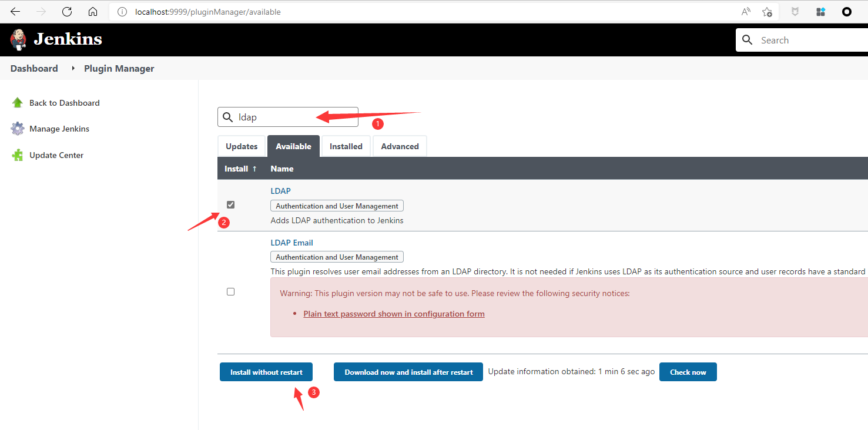Click the "Warning: This plugin version" notice text

(x=455, y=293)
